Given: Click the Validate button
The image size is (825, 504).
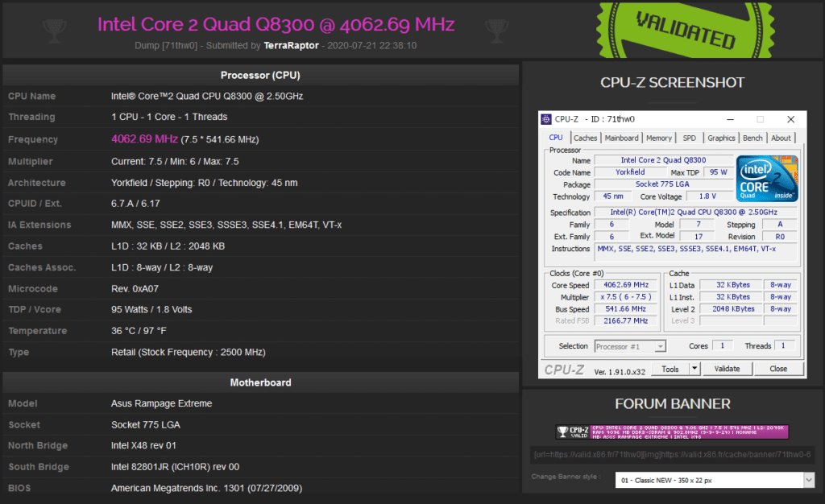Looking at the screenshot, I should point(727,369).
